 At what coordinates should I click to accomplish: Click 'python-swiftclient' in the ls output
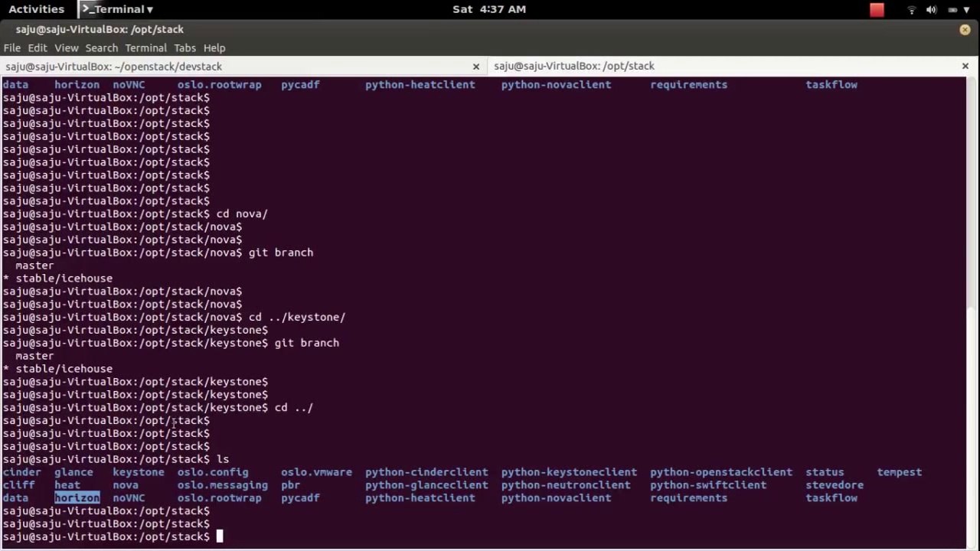coord(708,485)
